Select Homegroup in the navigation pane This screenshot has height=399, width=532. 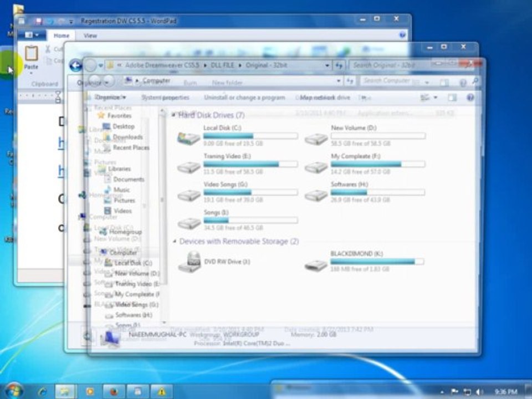pyautogui.click(x=125, y=232)
